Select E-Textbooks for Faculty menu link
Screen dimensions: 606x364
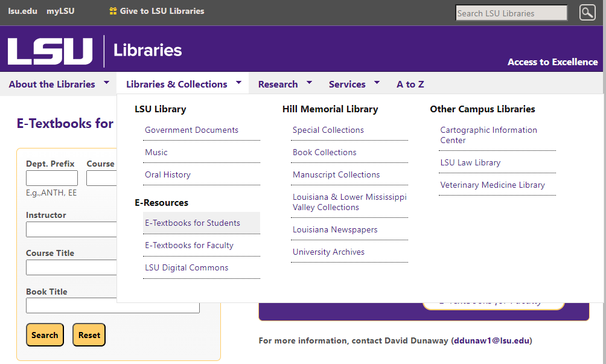190,245
